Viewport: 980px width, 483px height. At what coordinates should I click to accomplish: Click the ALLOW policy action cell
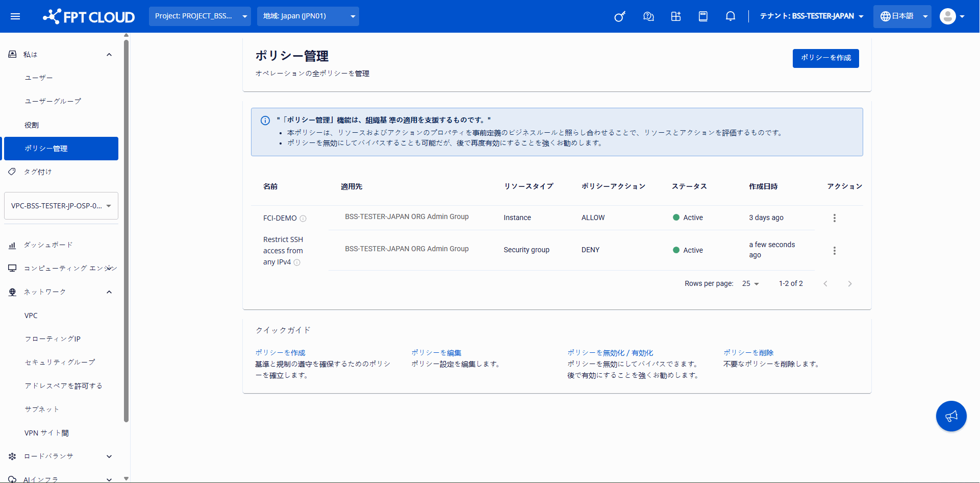pos(593,218)
